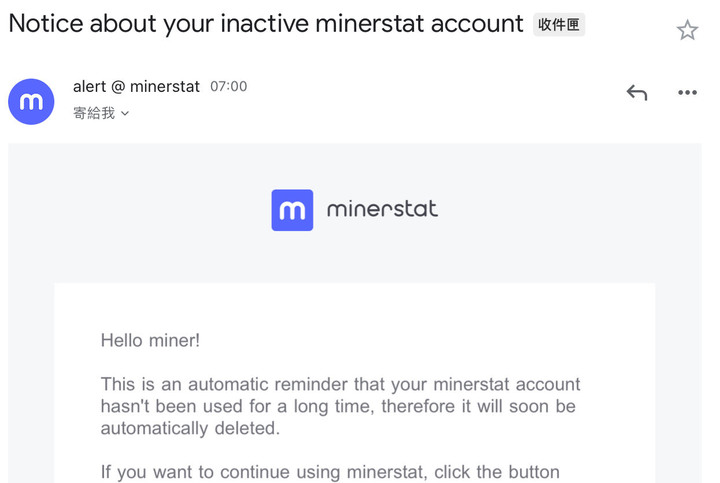This screenshot has width=720, height=483.
Task: Reply to the email using arrow icon
Action: (637, 93)
